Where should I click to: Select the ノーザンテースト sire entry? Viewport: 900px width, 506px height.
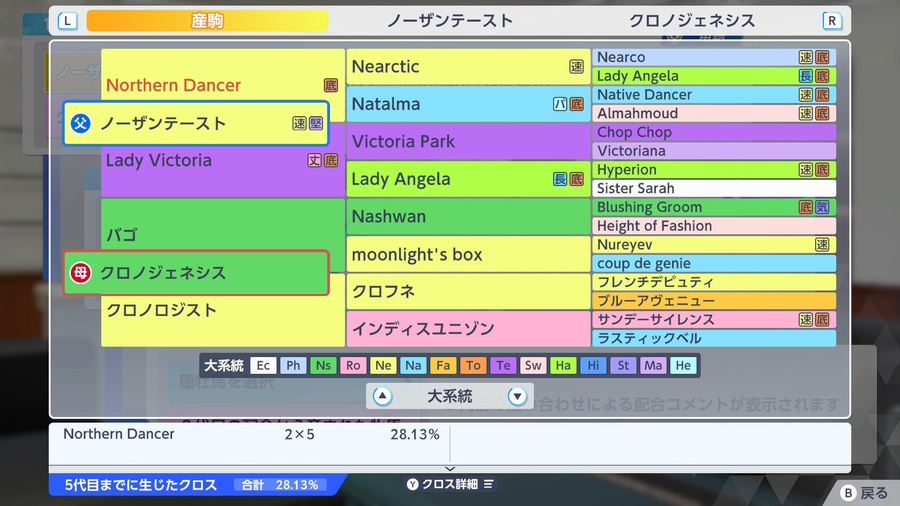tap(196, 123)
